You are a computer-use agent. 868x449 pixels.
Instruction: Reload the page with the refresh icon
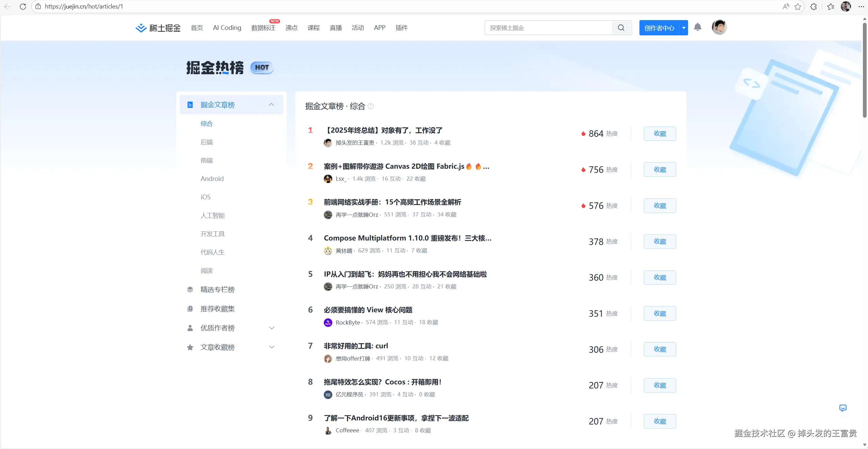pos(23,6)
